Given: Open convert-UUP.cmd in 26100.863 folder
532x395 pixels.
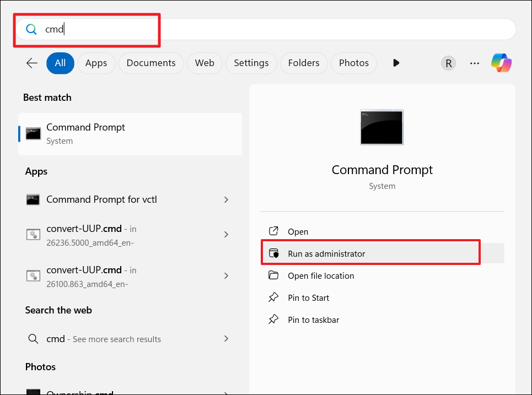Looking at the screenshot, I should coord(121,275).
